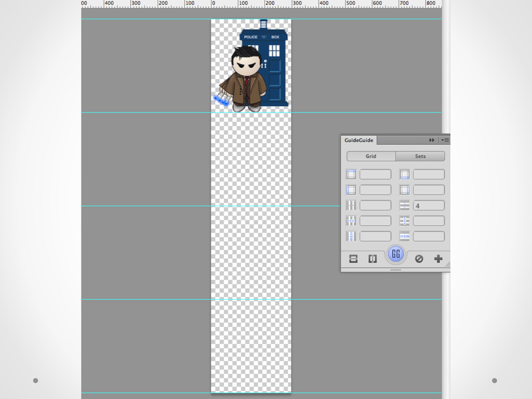Image resolution: width=532 pixels, height=399 pixels.
Task: Click the row height icon
Action: (x=404, y=221)
